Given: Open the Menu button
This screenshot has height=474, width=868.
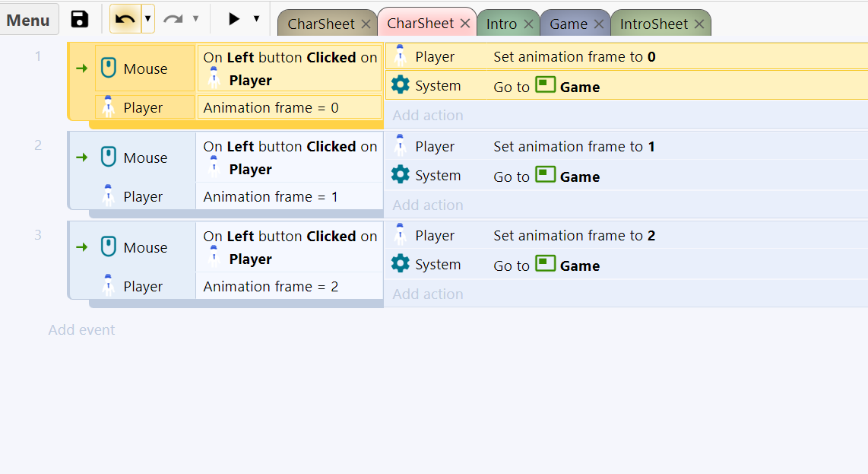Looking at the screenshot, I should click(28, 20).
